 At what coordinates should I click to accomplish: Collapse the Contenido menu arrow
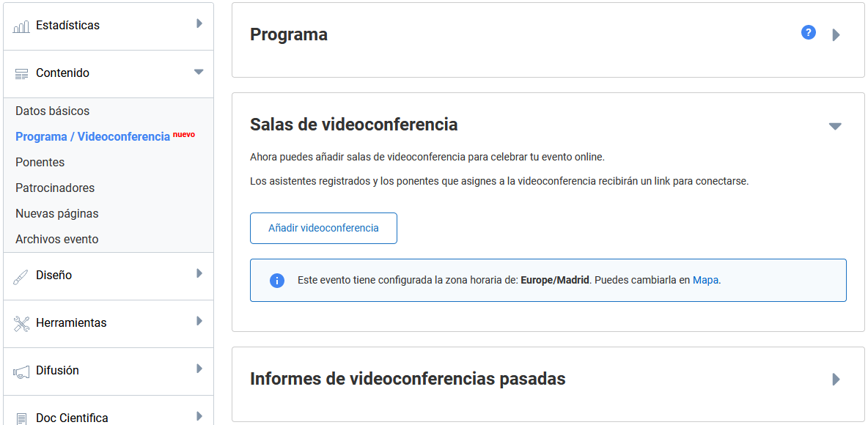[x=198, y=72]
